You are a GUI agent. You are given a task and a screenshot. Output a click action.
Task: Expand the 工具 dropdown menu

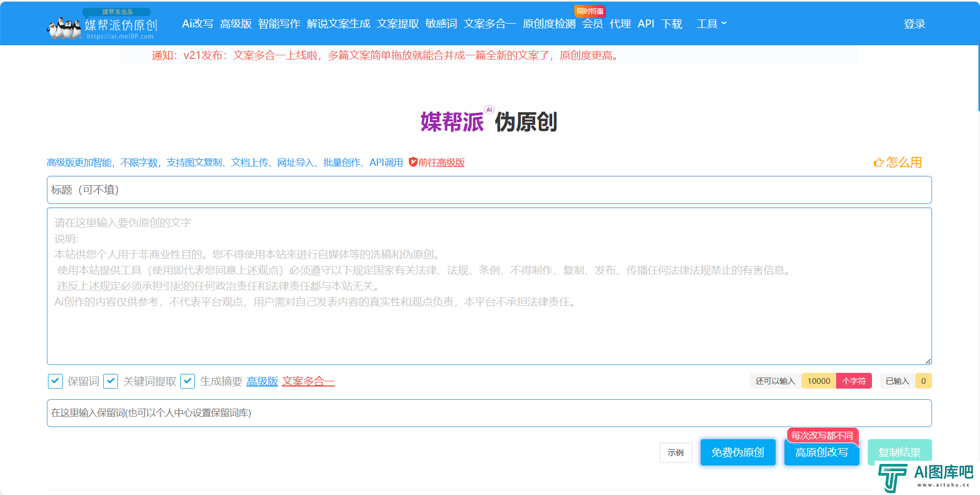tap(711, 24)
